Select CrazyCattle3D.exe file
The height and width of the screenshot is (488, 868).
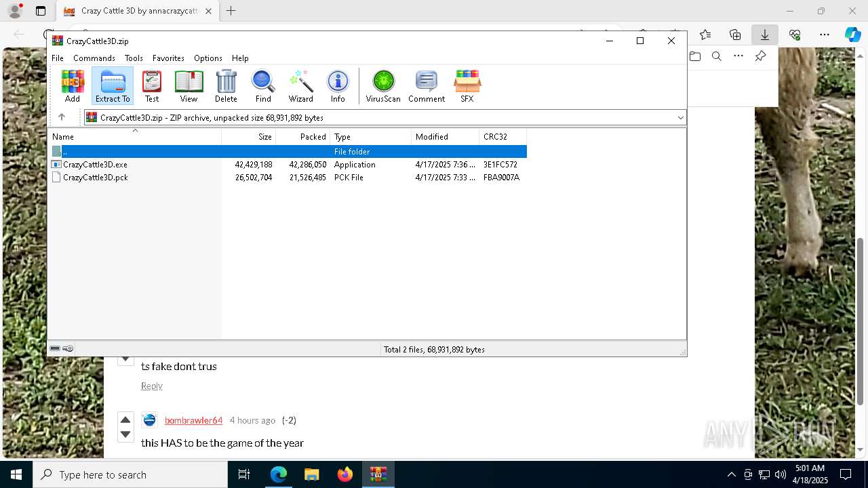pyautogui.click(x=95, y=165)
